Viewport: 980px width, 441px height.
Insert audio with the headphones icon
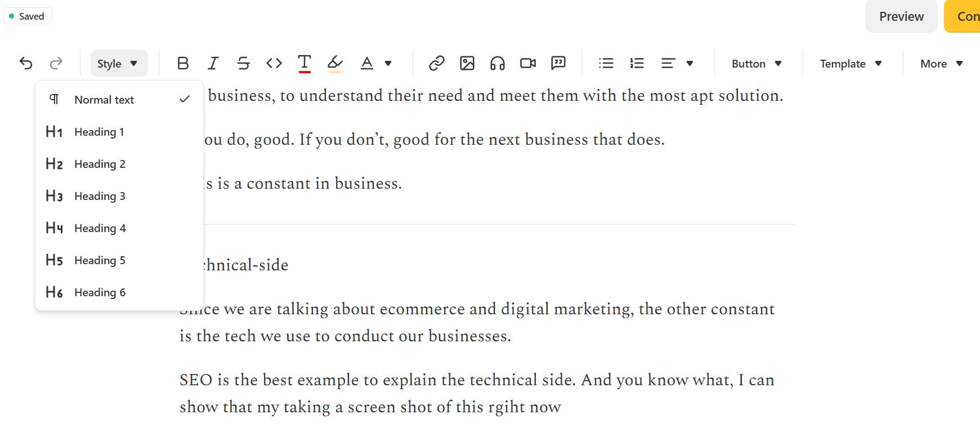tap(498, 63)
